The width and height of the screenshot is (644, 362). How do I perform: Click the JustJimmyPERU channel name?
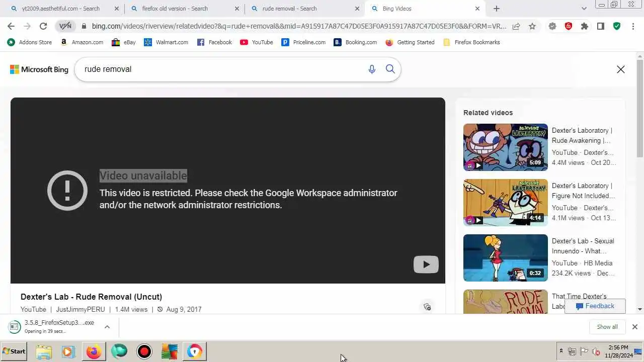(80, 309)
